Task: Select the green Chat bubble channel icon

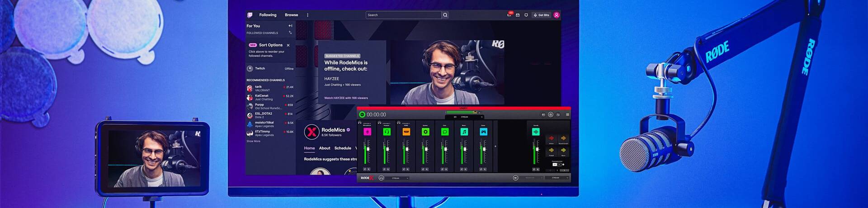Action: point(444,132)
